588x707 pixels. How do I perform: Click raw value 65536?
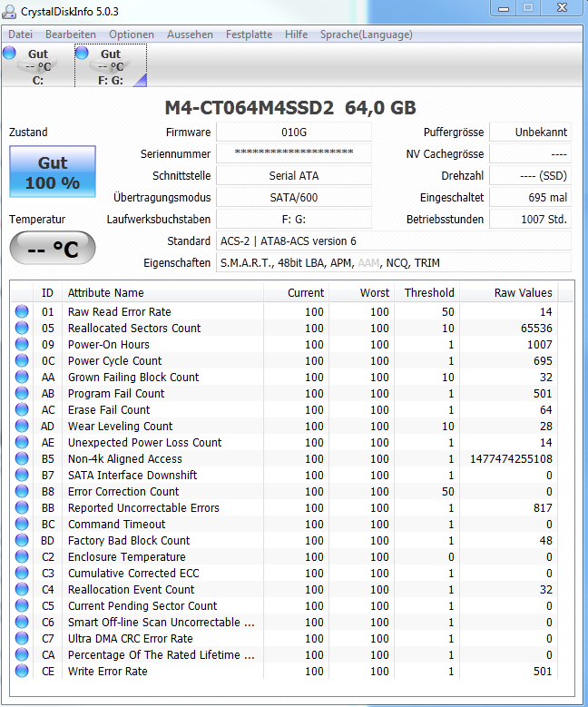point(536,328)
